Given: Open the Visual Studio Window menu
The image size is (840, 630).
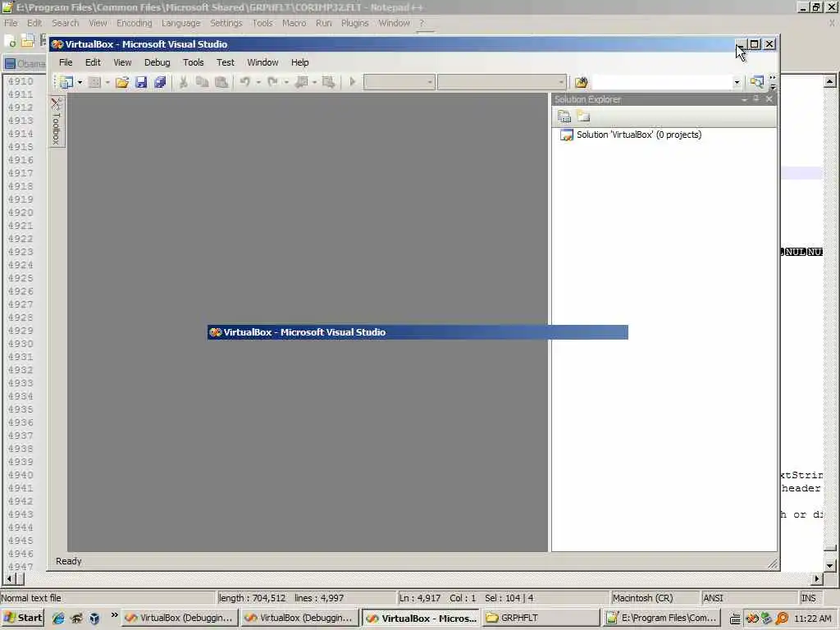Looking at the screenshot, I should [262, 62].
